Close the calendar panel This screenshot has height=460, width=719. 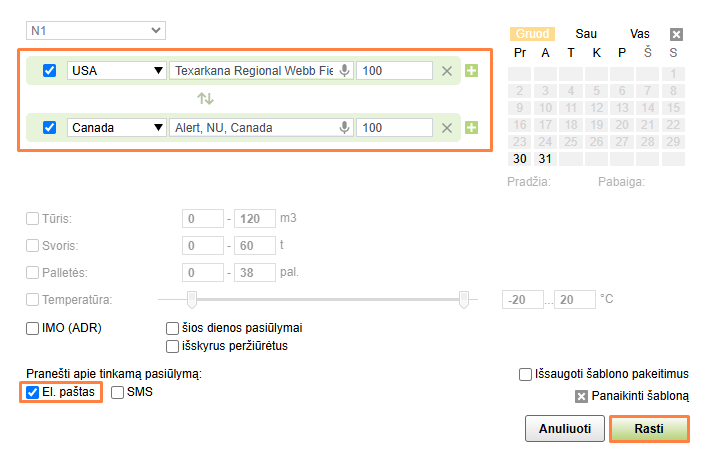(676, 34)
